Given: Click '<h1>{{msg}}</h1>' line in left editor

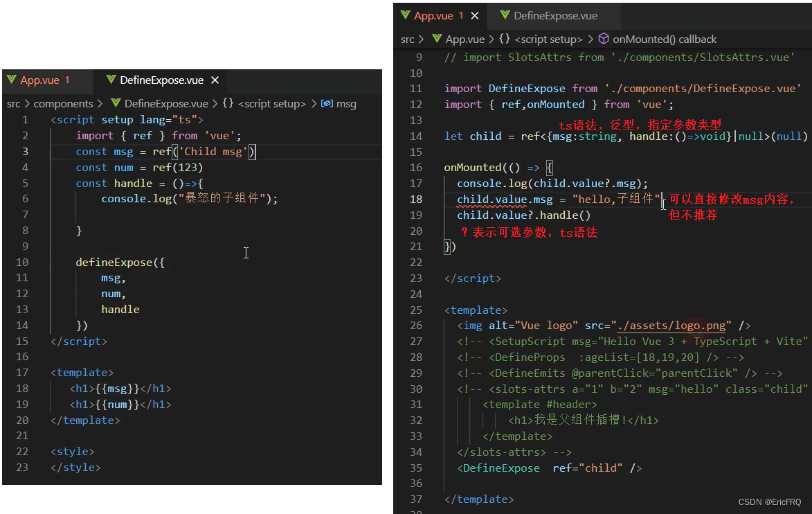Looking at the screenshot, I should click(120, 389).
